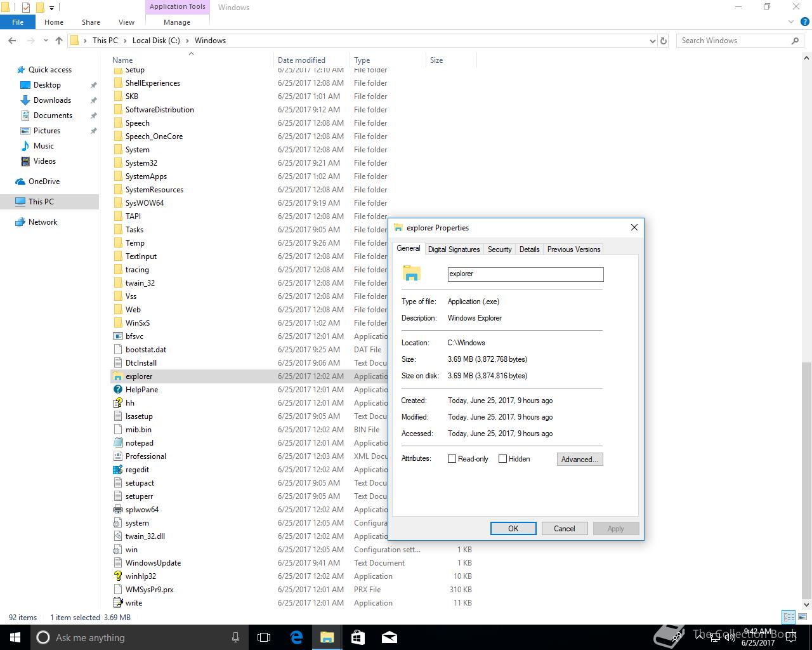Tick the Hidden attribute checkbox
812x650 pixels.
click(503, 459)
